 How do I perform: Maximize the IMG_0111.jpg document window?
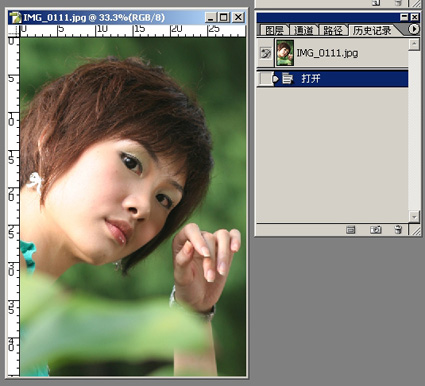click(224, 17)
